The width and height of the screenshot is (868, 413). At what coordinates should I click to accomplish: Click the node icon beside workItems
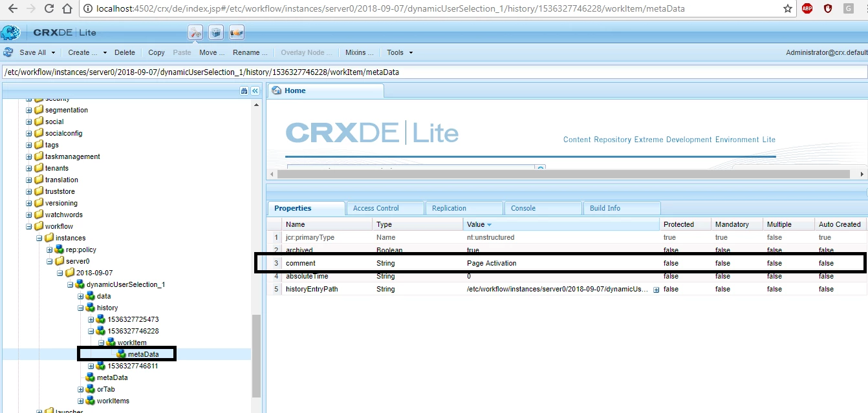click(91, 401)
